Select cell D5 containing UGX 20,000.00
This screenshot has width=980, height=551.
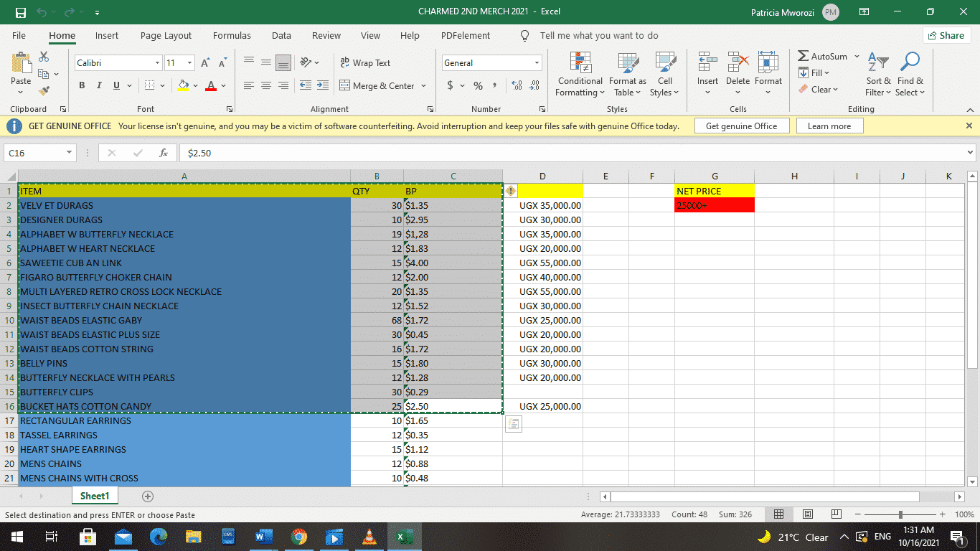click(x=542, y=248)
